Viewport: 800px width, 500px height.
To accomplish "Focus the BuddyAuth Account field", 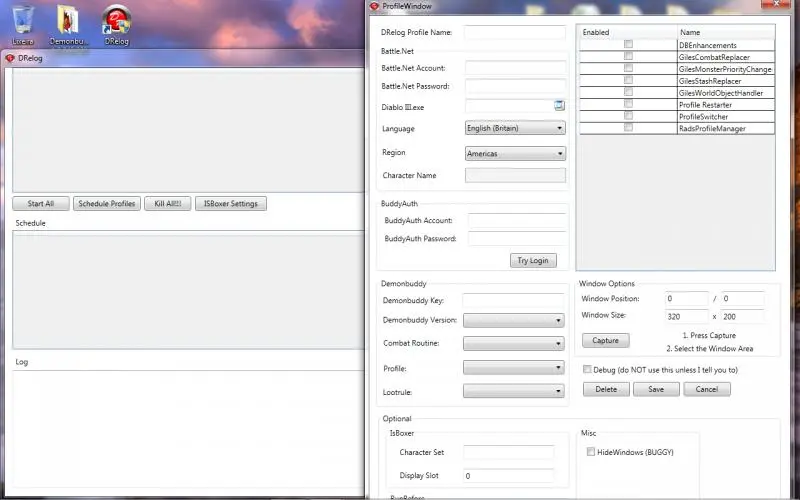I will point(517,220).
